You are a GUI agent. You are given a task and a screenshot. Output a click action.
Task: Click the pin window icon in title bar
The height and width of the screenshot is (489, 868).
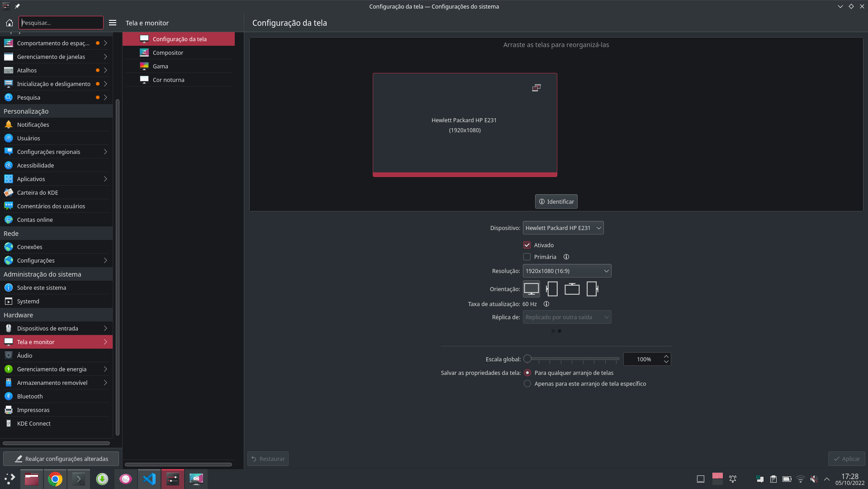pos(17,6)
